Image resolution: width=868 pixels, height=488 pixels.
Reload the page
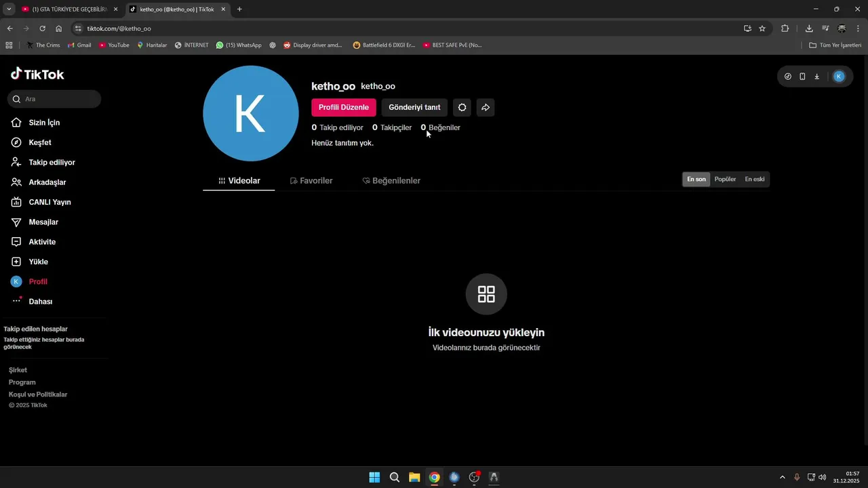coord(42,28)
